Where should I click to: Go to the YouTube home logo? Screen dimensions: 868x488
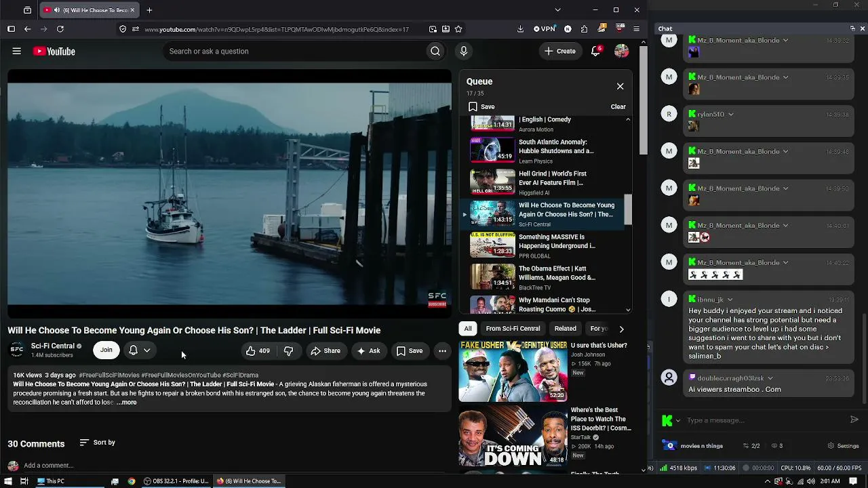pos(54,52)
